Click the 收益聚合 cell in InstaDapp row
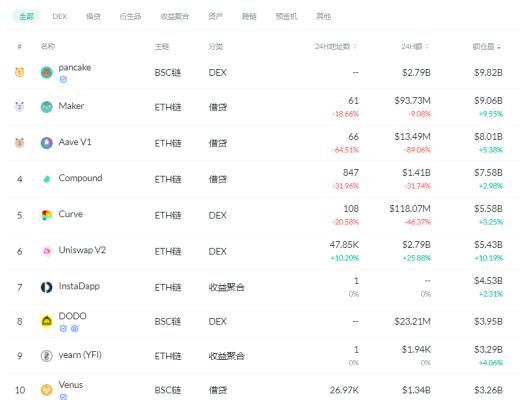The image size is (520, 400). 226,287
